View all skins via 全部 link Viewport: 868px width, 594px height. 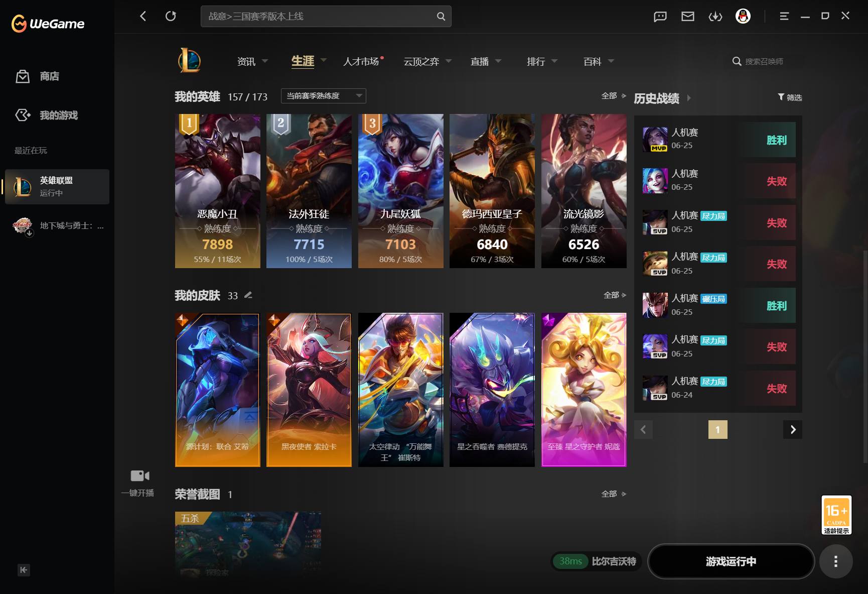pos(615,295)
